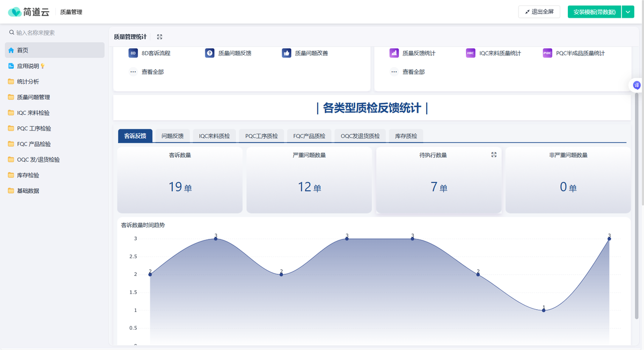Click the 质量管理 app title text
Image resolution: width=644 pixels, height=350 pixels.
tap(71, 12)
